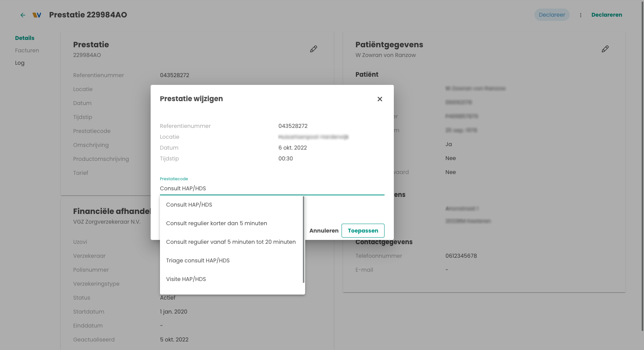The image size is (644, 350).
Task: Select Consult HAP/HDS option in list
Action: 189,205
